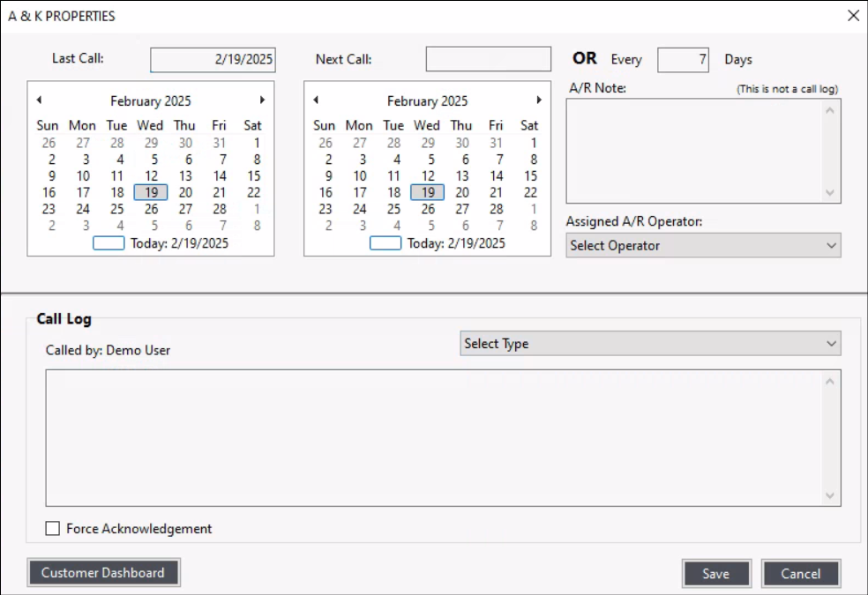Go to next month in Next Call calendar

pos(539,100)
